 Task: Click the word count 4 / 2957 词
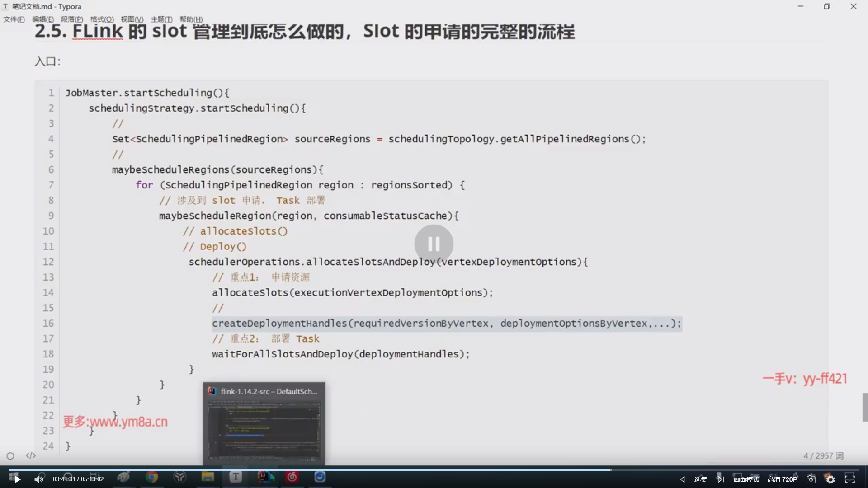823,456
